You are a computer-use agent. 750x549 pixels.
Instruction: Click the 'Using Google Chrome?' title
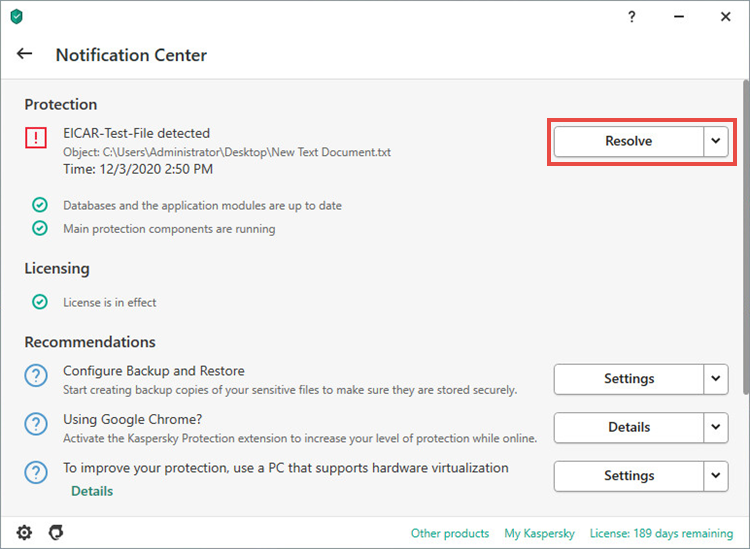(x=132, y=419)
